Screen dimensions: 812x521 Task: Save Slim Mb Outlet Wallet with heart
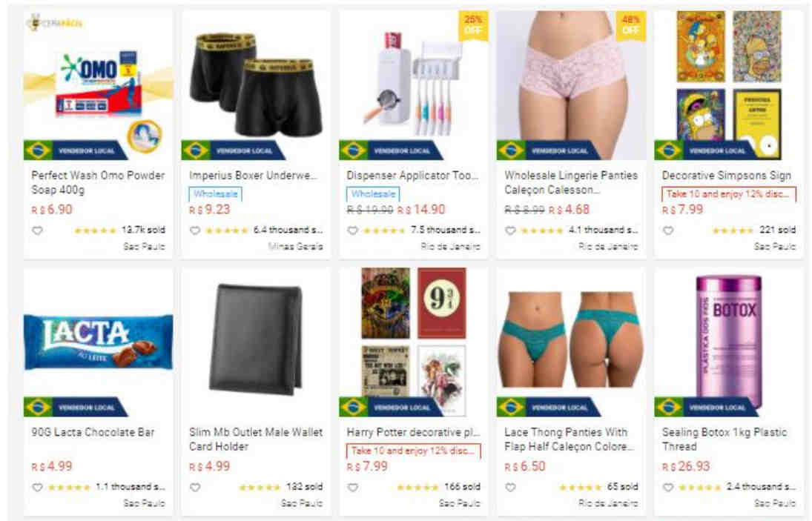click(195, 488)
